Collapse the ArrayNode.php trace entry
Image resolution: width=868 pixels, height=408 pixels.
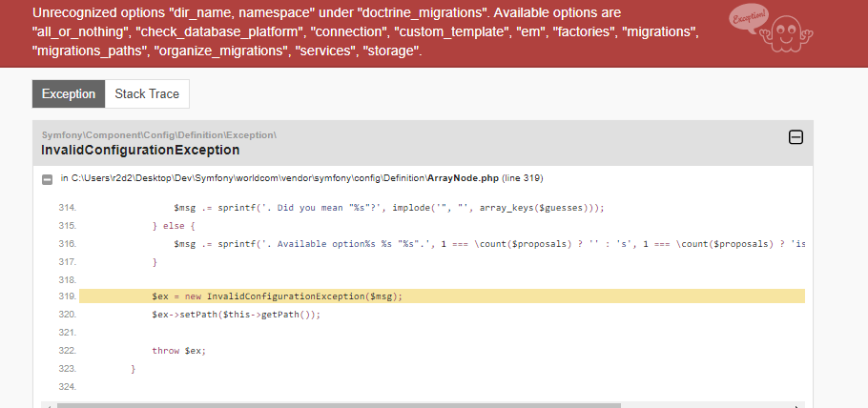click(48, 179)
